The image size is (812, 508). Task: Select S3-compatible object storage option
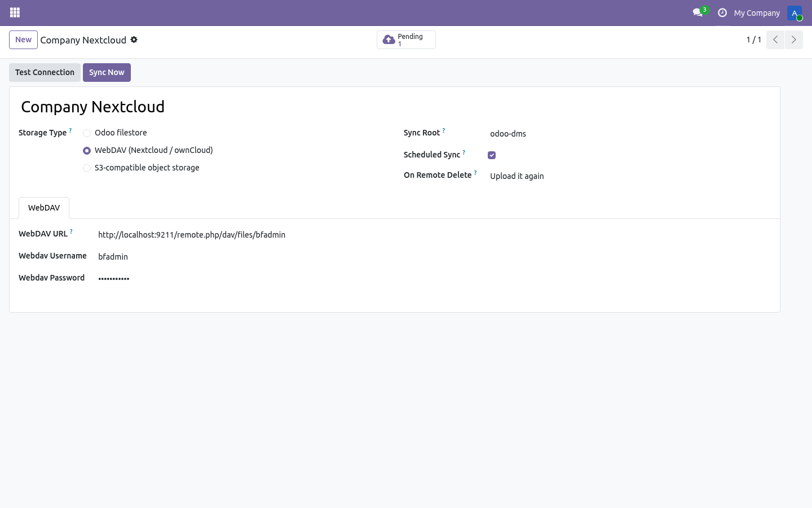(87, 168)
